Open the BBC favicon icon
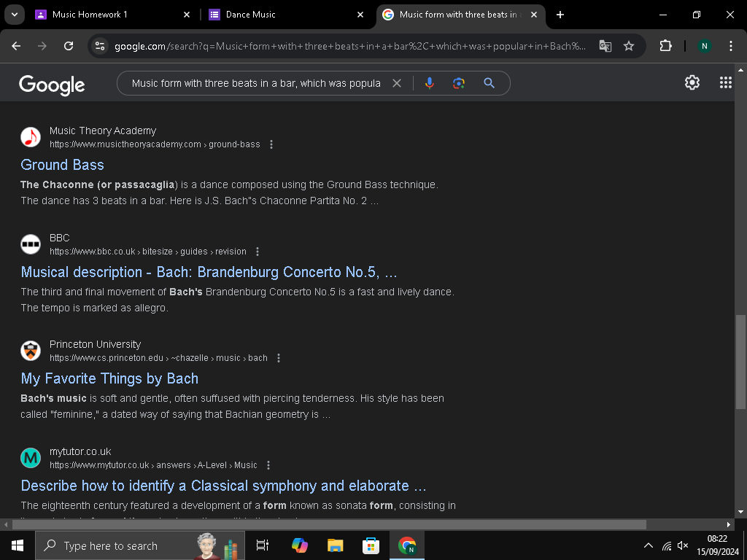The width and height of the screenshot is (747, 560). [31, 244]
